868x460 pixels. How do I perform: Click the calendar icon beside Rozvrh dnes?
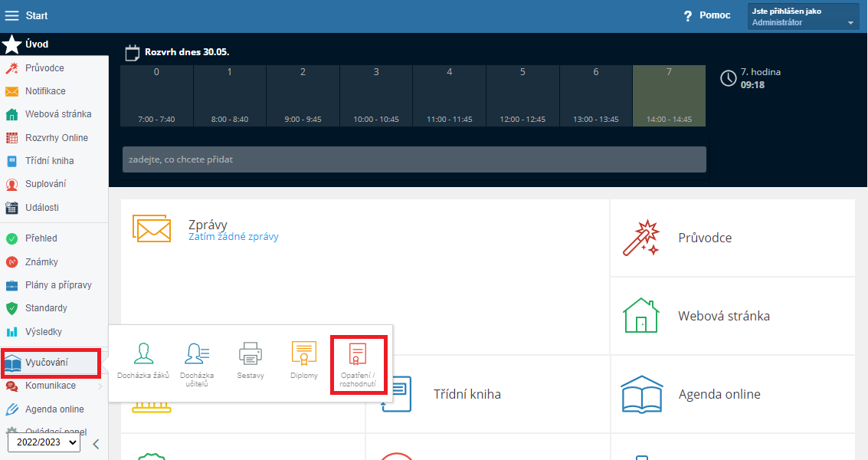133,53
